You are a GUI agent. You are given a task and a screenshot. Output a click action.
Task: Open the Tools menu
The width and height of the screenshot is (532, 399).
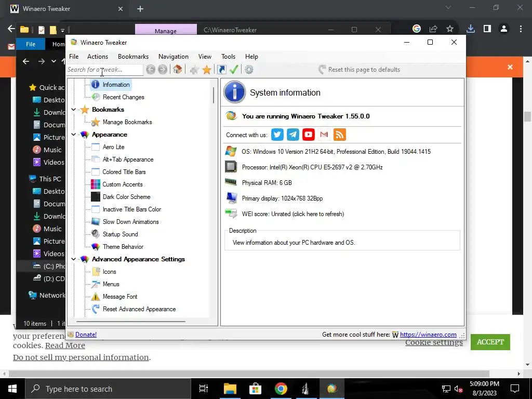point(229,57)
